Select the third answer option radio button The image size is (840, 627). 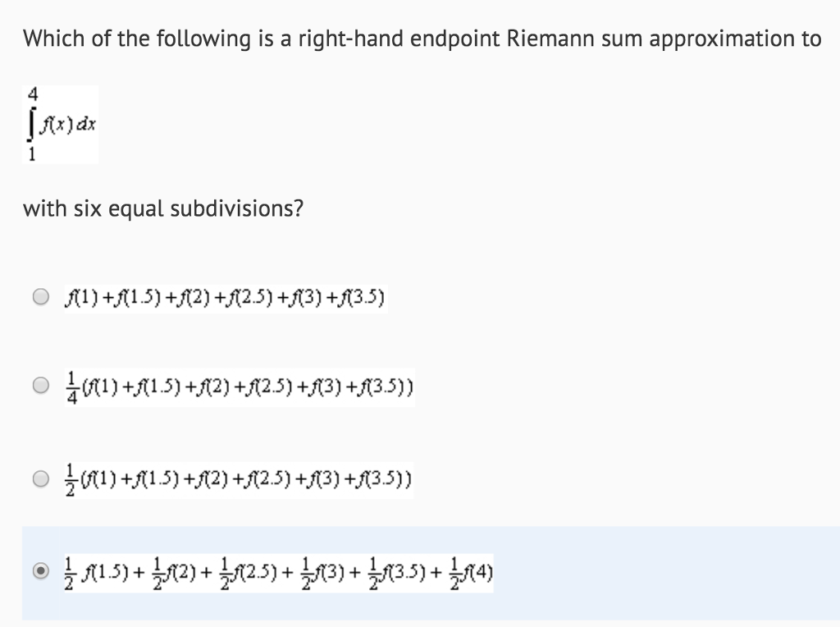click(40, 478)
